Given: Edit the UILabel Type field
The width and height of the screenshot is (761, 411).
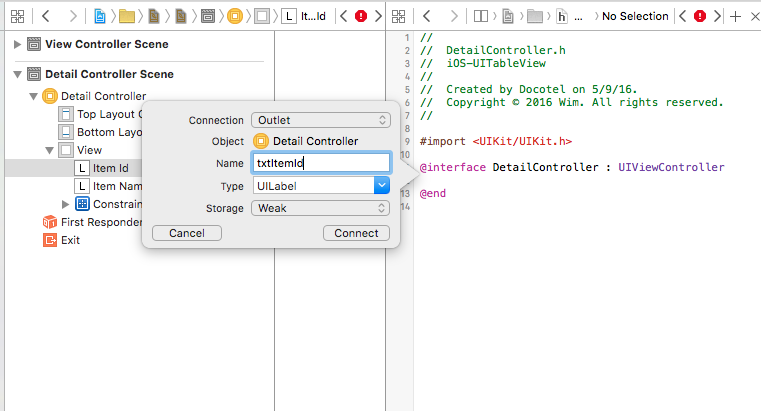Looking at the screenshot, I should pyautogui.click(x=314, y=185).
